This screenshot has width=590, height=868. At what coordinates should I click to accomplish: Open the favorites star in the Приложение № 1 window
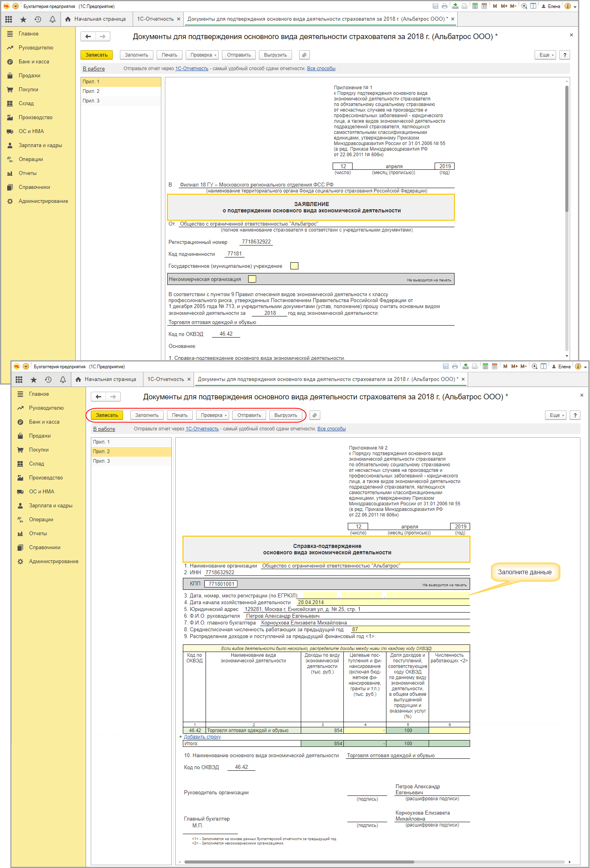click(23, 19)
